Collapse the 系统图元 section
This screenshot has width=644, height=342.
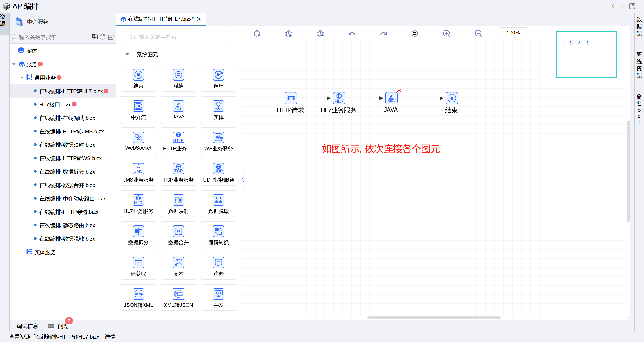tap(127, 55)
